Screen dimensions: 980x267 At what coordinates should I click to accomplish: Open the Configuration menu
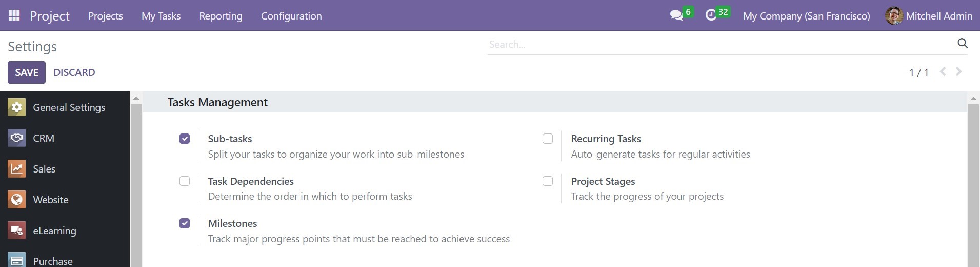point(291,16)
